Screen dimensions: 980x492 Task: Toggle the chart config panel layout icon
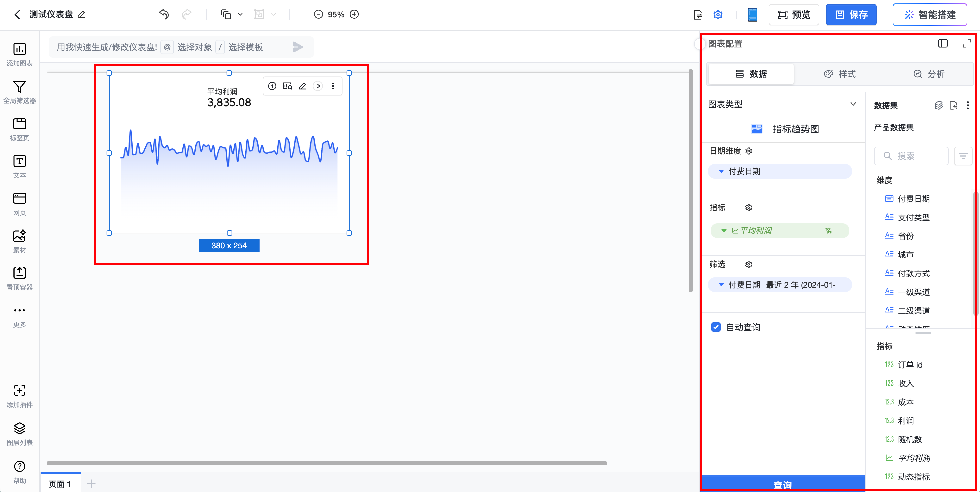coord(943,44)
